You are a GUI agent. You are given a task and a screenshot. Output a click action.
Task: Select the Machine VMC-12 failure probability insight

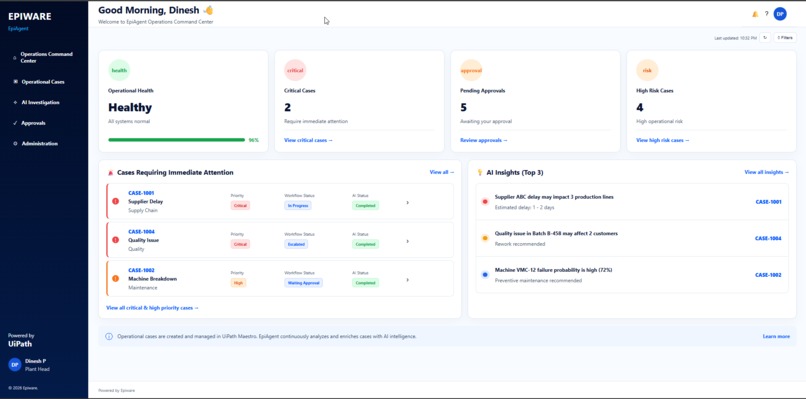click(x=553, y=269)
